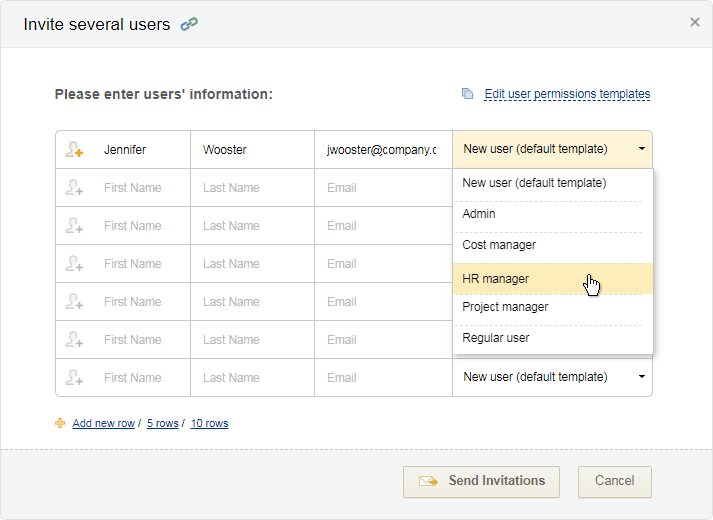The image size is (713, 520).
Task: Open the last row's template dropdown
Action: [x=552, y=377]
